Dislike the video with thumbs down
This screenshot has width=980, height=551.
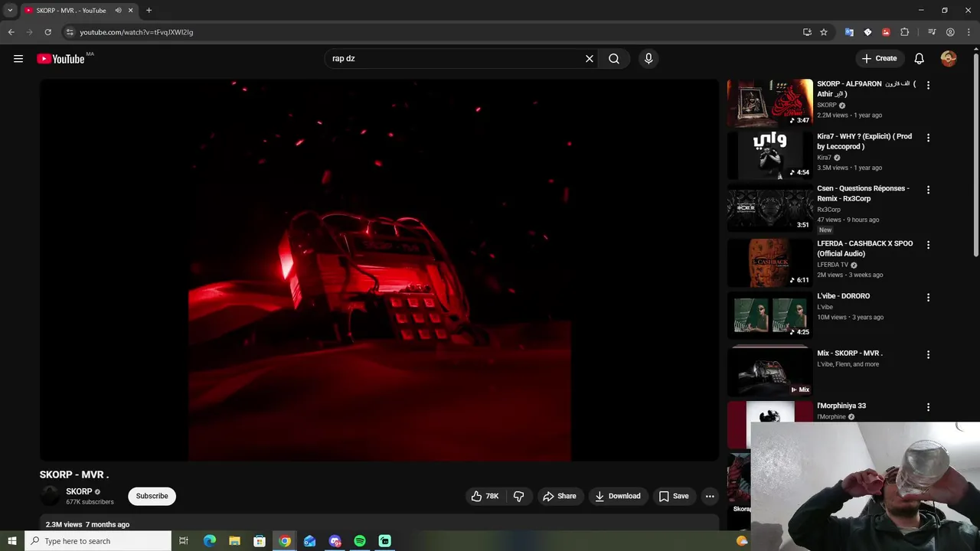[519, 496]
